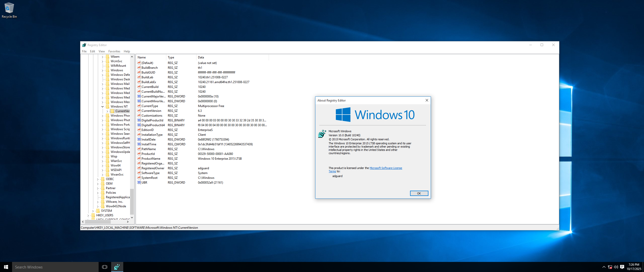Click the ProductName string value icon
The image size is (644, 272).
click(139, 159)
